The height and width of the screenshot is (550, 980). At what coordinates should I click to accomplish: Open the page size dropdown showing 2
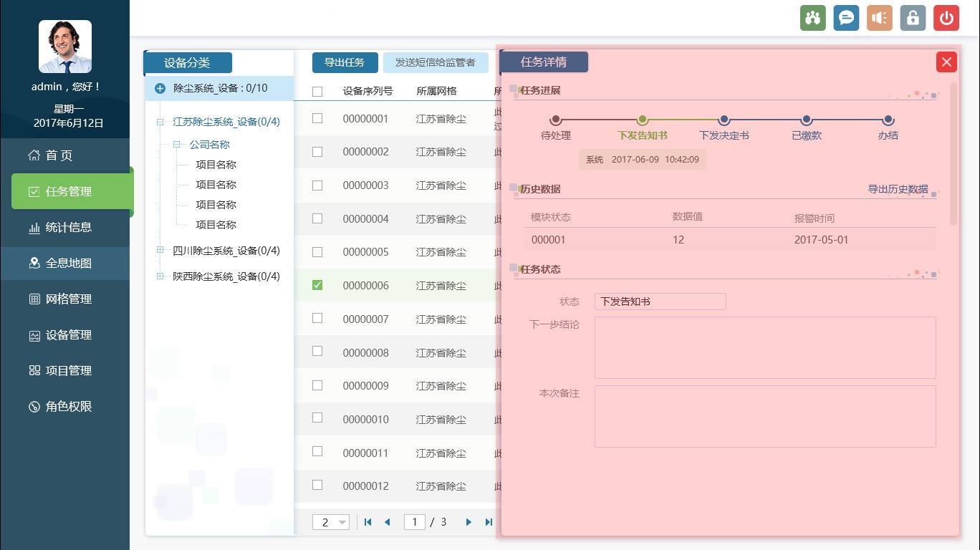coord(331,522)
